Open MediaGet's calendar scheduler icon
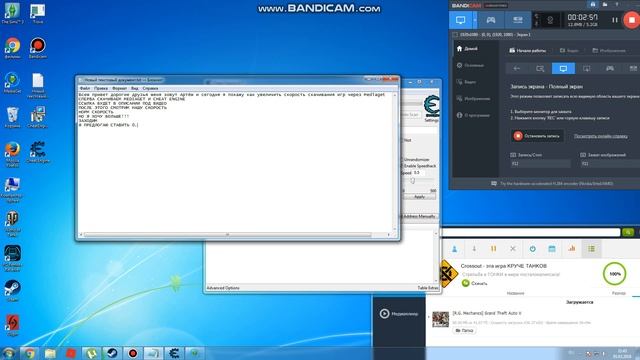Image resolution: width=640 pixels, height=360 pixels. point(552,249)
